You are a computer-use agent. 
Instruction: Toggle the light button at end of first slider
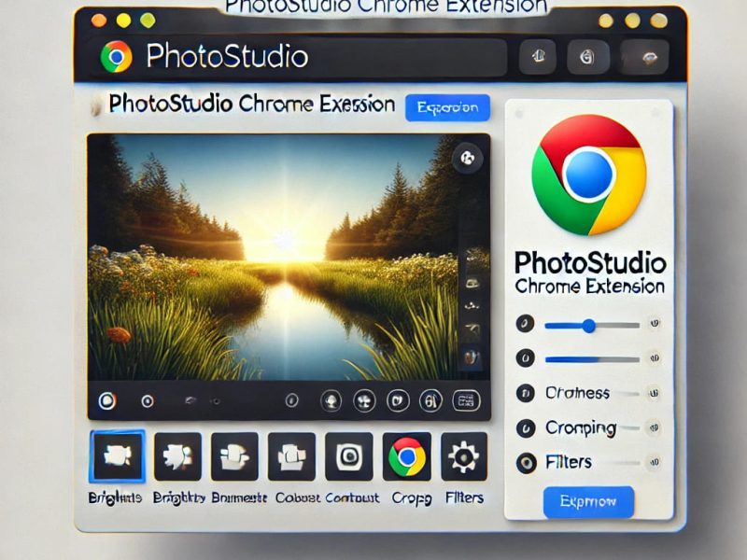655,323
